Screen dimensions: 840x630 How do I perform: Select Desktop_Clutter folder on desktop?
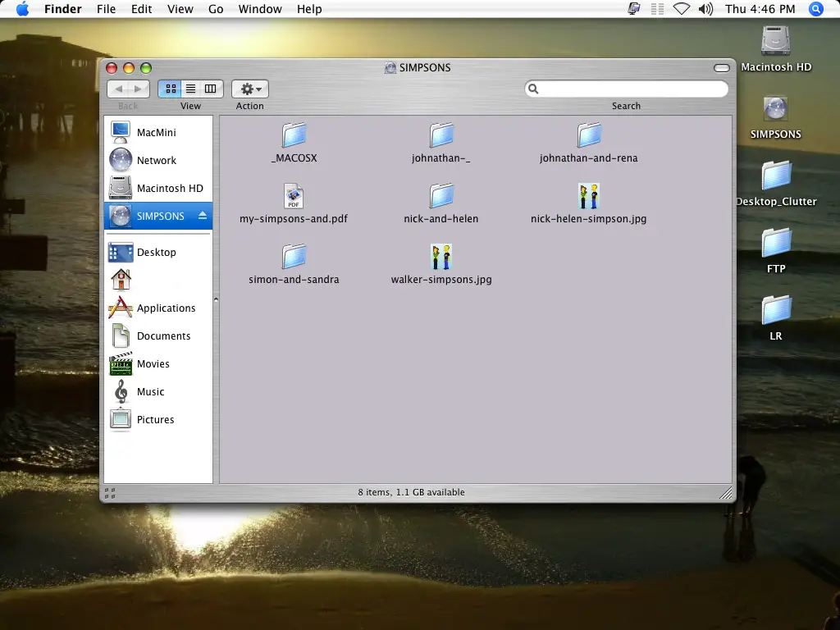click(x=776, y=176)
